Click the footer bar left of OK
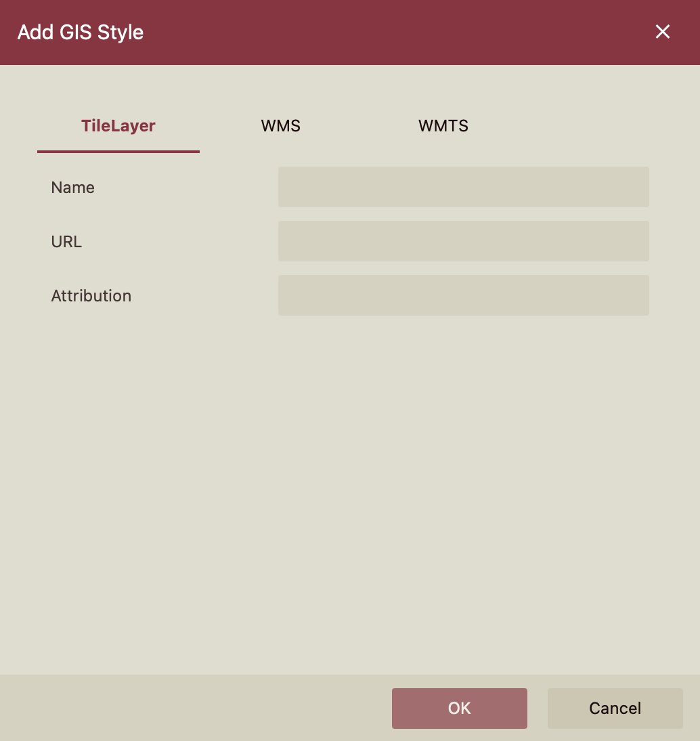The width and height of the screenshot is (700, 741). click(196, 708)
